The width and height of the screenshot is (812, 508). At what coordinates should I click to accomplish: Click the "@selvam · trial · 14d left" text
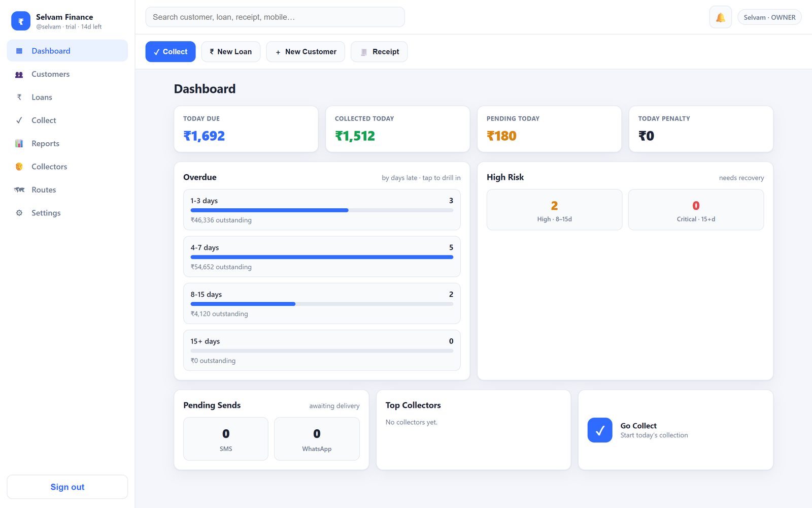pyautogui.click(x=69, y=27)
